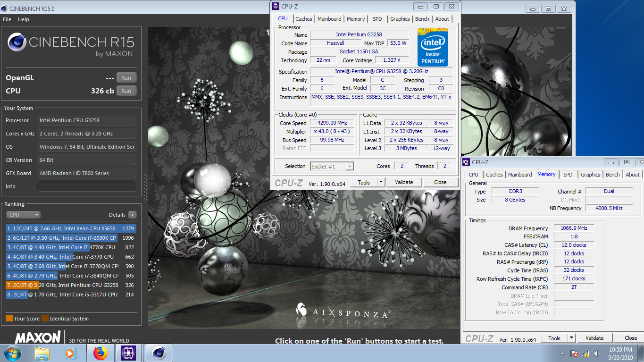Expand Tools dropdown arrow in Memory window
The width and height of the screenshot is (644, 362).
pos(572,338)
